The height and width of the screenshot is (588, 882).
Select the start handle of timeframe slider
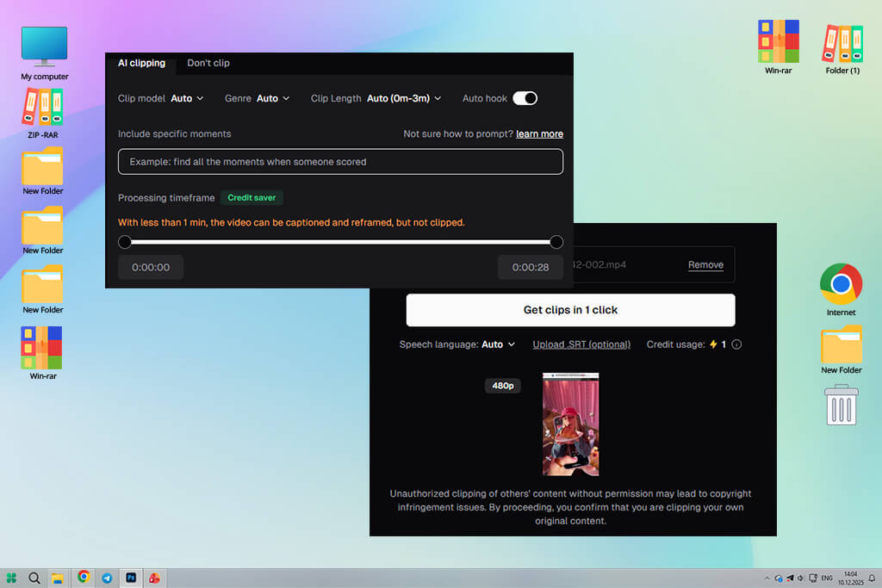tap(125, 242)
